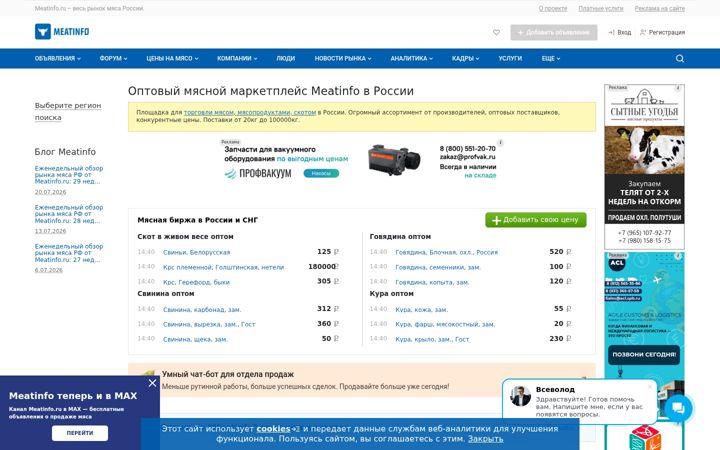Open the ACL logistics banner logo
This screenshot has width=720, height=450.
617,264
